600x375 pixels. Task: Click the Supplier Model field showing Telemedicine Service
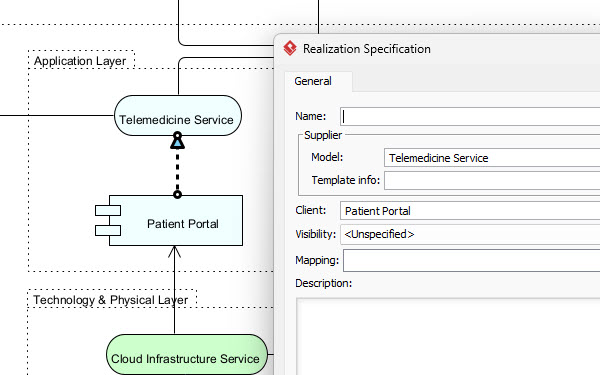(x=492, y=158)
